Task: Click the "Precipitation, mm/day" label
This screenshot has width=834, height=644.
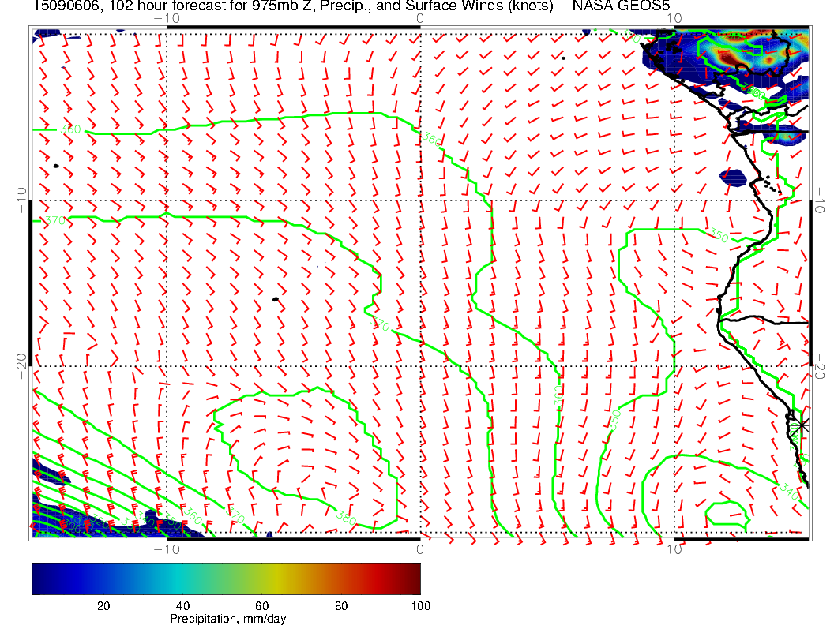Action: pyautogui.click(x=227, y=620)
